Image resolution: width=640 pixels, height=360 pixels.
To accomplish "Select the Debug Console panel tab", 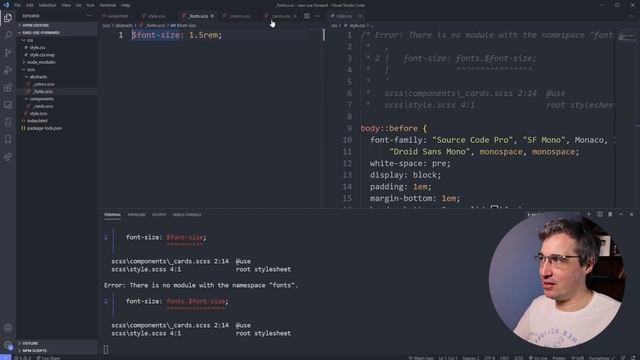I will click(187, 215).
